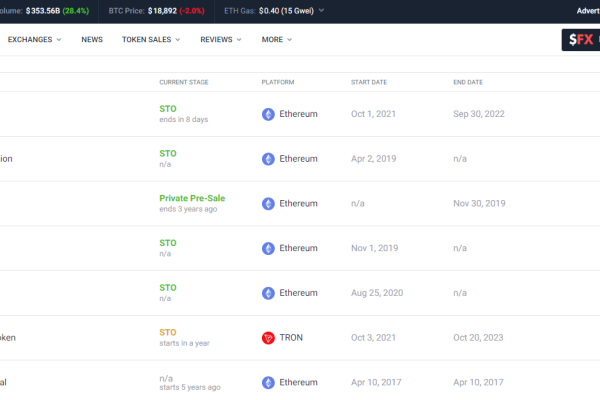The image size is (600, 400).
Task: Click Ethereum icon in Apr 2, 2019 row
Action: pyautogui.click(x=268, y=159)
